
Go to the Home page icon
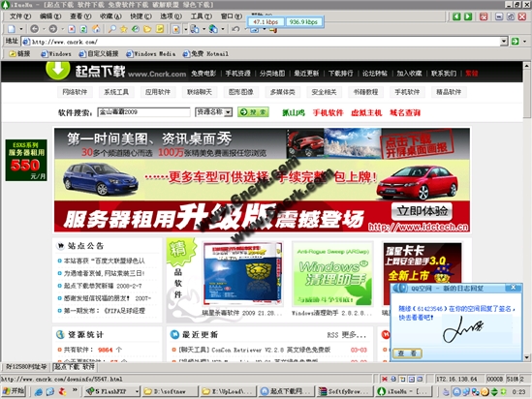(96, 29)
